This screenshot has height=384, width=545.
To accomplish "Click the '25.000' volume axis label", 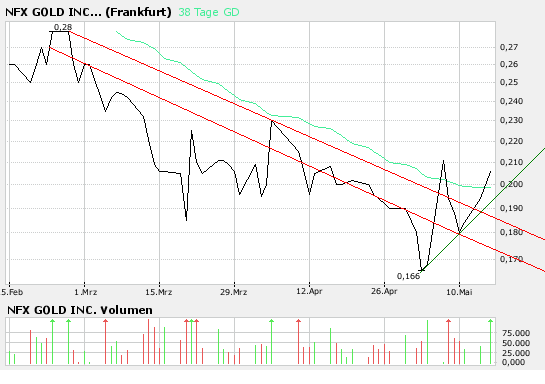I will click(516, 353).
